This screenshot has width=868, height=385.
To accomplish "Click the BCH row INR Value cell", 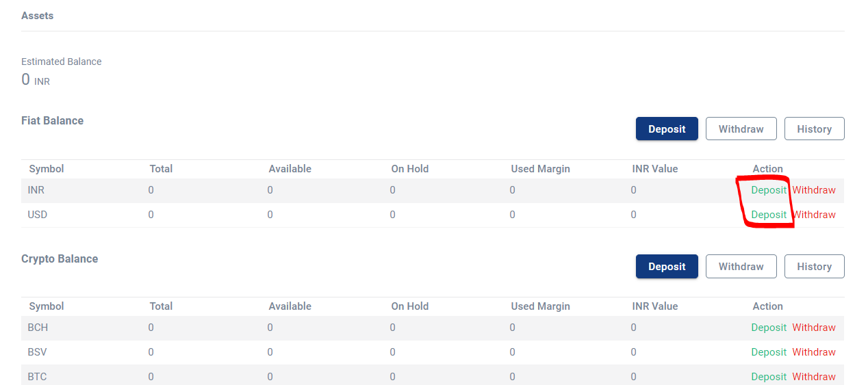I will (x=634, y=328).
